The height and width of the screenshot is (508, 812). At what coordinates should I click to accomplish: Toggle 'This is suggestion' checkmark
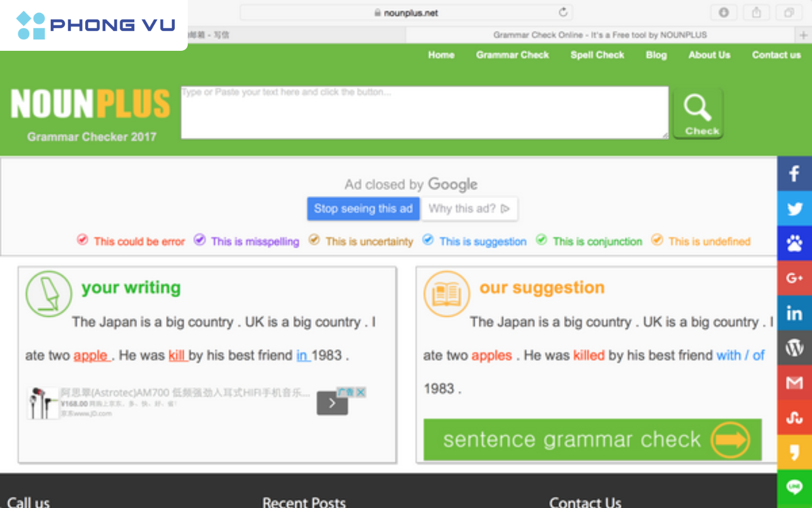pyautogui.click(x=428, y=240)
